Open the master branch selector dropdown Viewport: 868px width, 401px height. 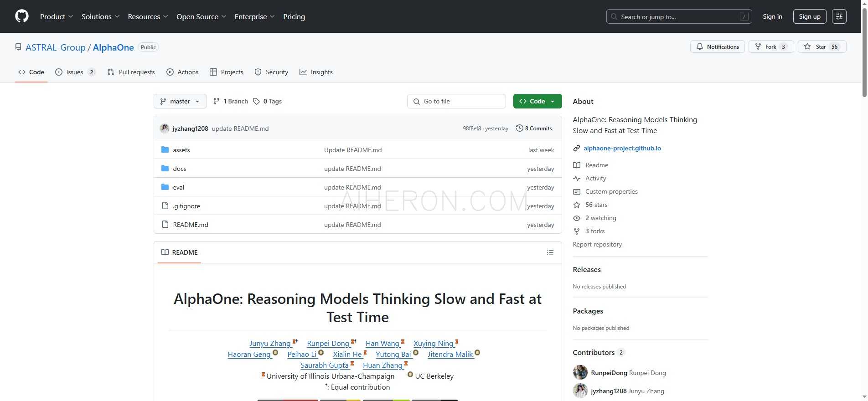pyautogui.click(x=180, y=101)
